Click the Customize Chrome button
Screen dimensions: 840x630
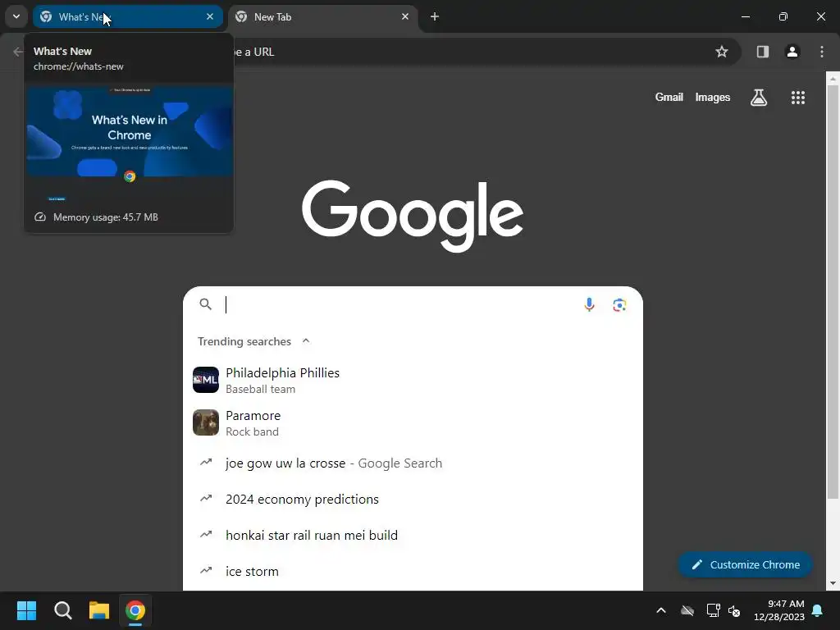pos(745,564)
